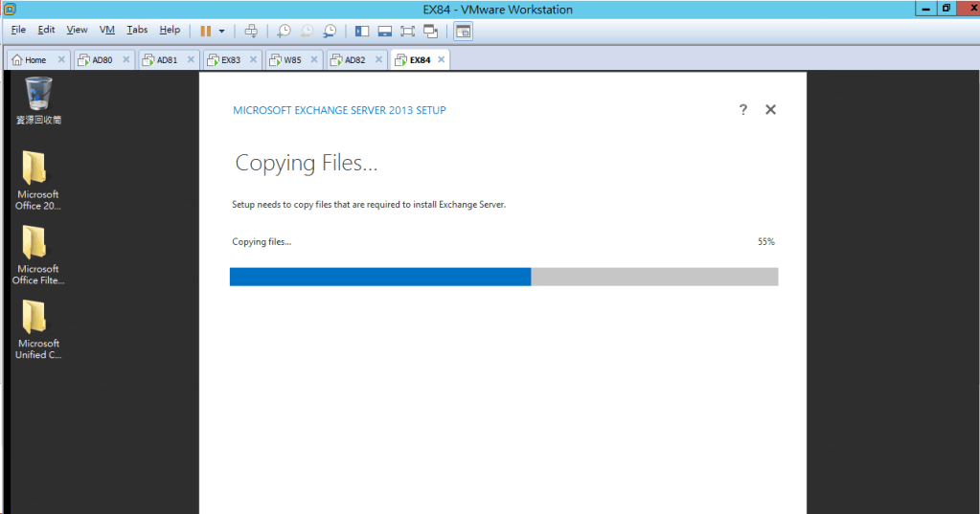Show or hide the library sidebar

(361, 31)
